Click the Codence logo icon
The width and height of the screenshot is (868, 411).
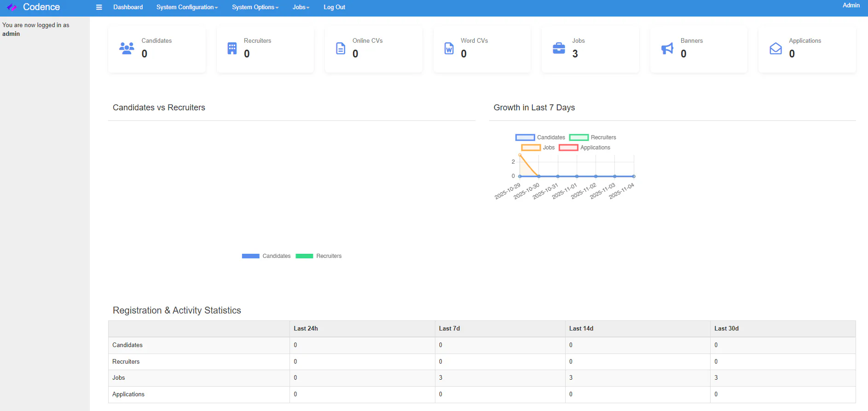pos(12,7)
